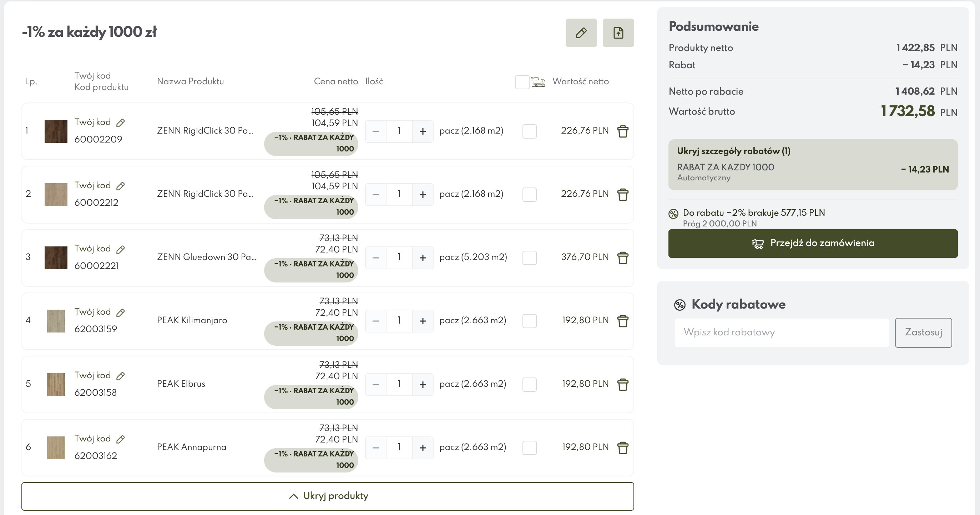Image resolution: width=980 pixels, height=515 pixels.
Task: Apply discount code with Zastosuj button
Action: pyautogui.click(x=923, y=332)
